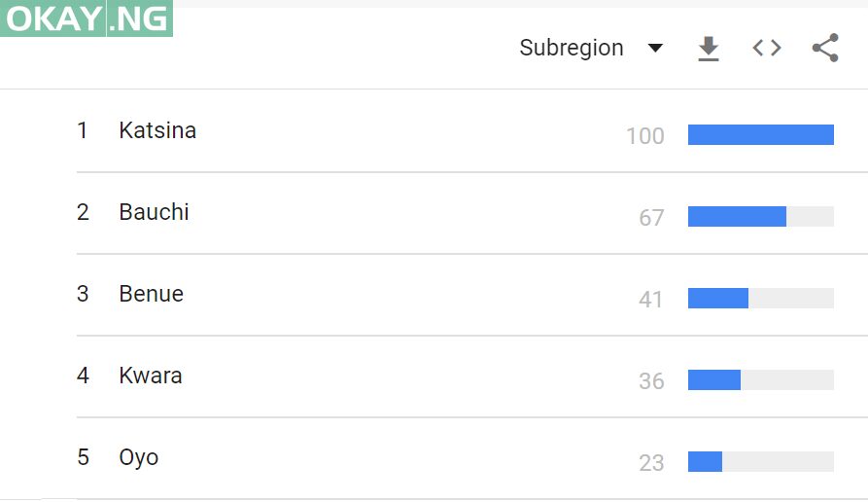Click Bauchi's interest bar
The height and width of the screenshot is (502, 868).
pos(737,217)
